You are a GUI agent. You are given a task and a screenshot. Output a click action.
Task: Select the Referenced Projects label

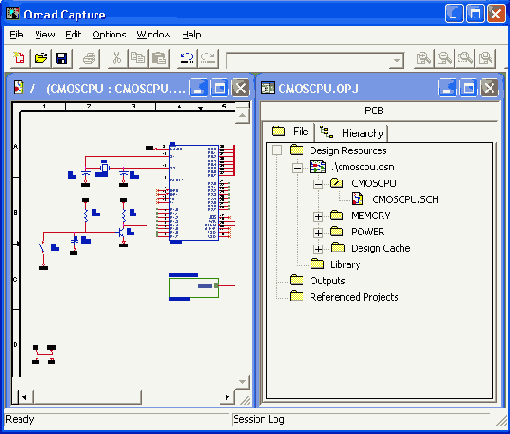354,297
